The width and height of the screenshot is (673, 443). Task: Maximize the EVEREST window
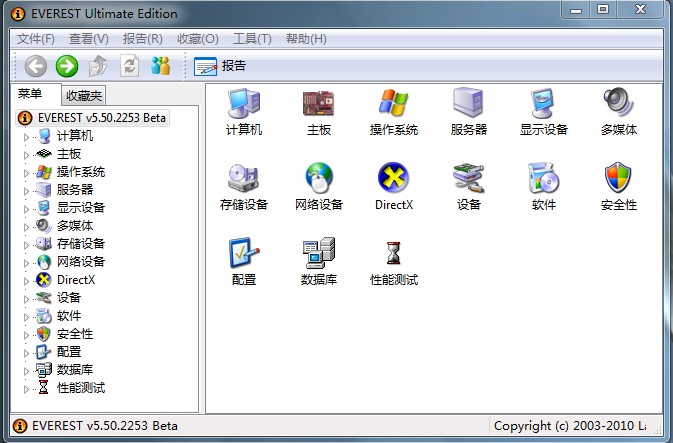603,9
